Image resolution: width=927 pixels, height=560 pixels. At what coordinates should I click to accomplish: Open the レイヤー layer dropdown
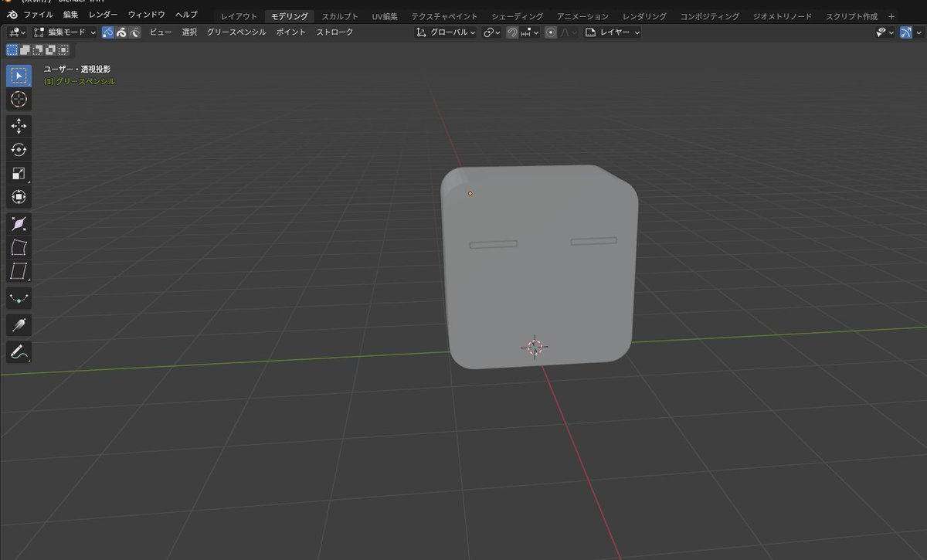coord(613,32)
